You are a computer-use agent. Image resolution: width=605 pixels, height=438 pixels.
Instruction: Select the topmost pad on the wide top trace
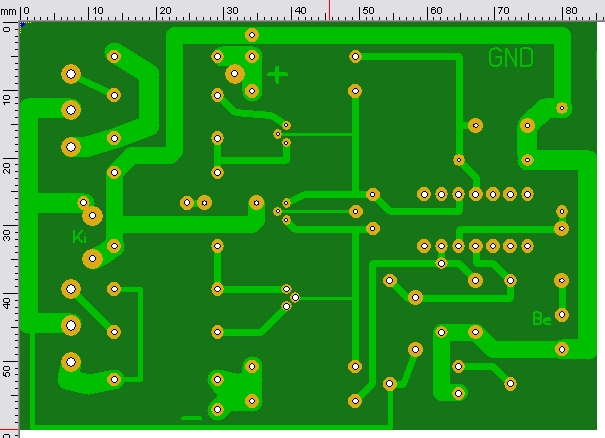(252, 36)
